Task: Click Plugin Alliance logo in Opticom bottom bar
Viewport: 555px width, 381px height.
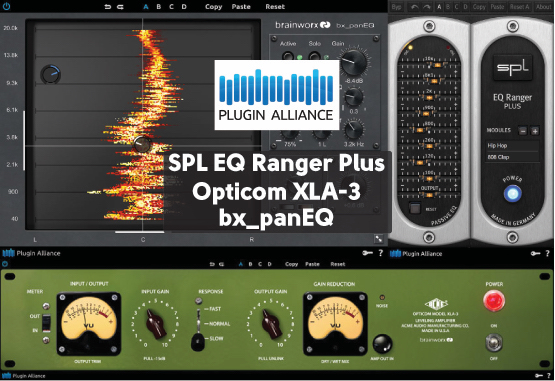Action: [x=24, y=376]
